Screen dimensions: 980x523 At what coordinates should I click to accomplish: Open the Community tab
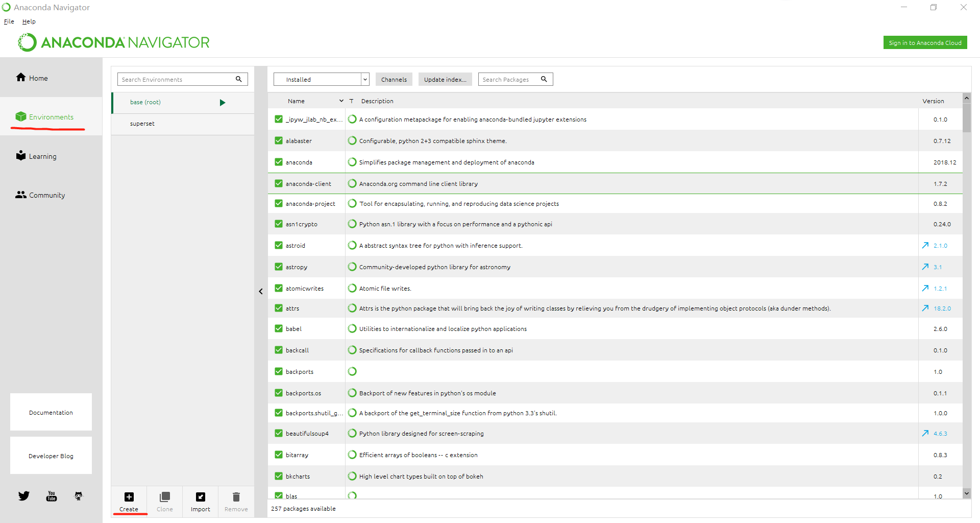tap(51, 195)
